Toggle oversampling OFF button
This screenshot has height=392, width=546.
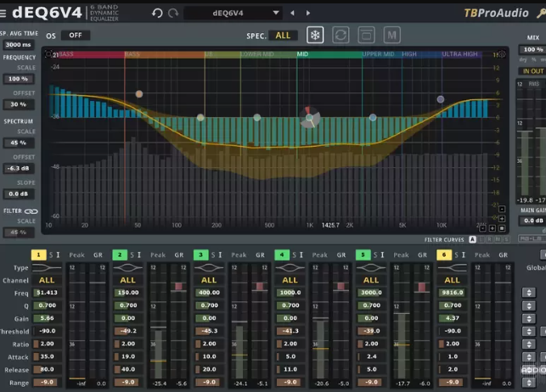click(x=76, y=35)
